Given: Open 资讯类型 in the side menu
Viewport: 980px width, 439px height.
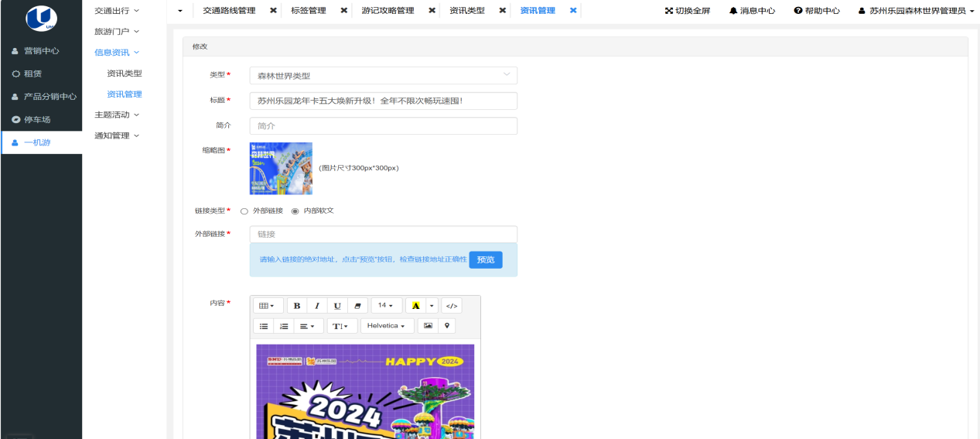Looking at the screenshot, I should coord(125,74).
